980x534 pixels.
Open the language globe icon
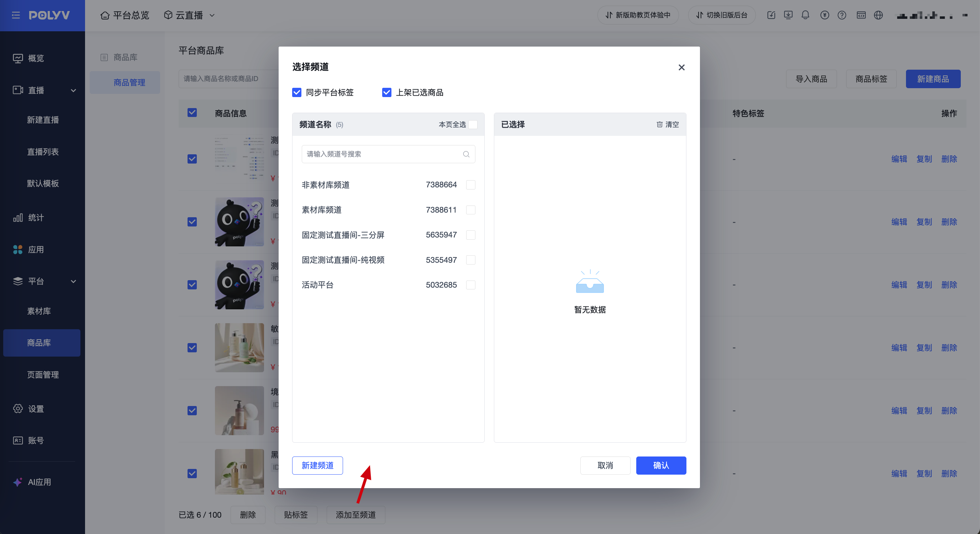tap(878, 15)
